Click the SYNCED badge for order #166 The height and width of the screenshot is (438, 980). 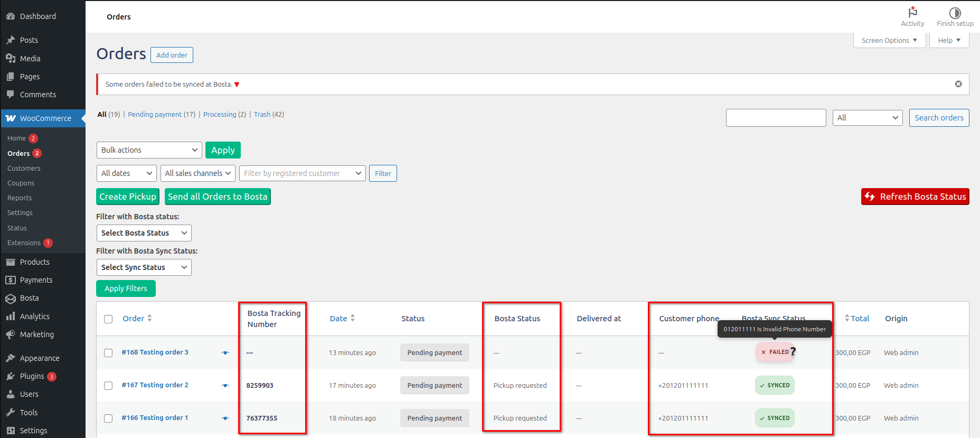pos(775,418)
